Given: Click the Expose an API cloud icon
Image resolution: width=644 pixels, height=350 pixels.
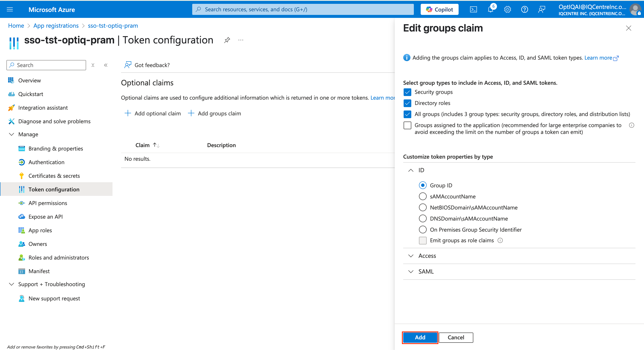Looking at the screenshot, I should click(x=22, y=217).
